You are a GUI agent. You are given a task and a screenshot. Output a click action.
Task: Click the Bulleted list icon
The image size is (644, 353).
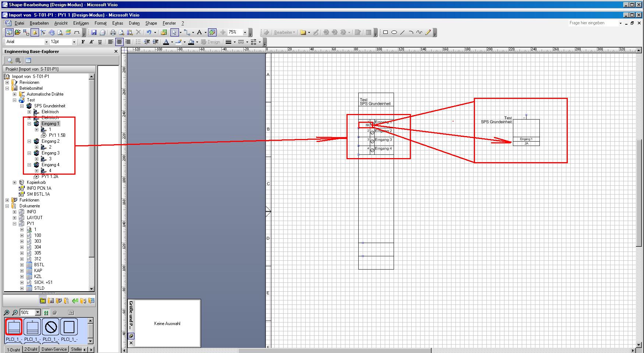click(138, 42)
